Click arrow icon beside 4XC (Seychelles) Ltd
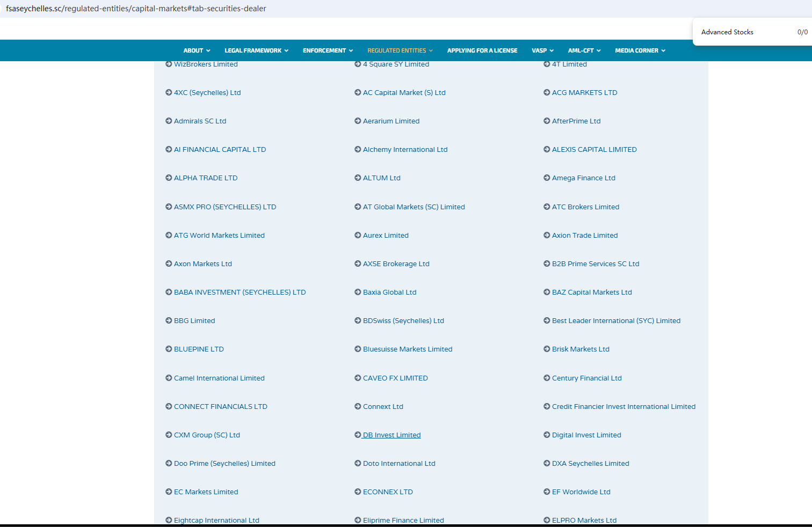This screenshot has width=812, height=527. point(169,93)
